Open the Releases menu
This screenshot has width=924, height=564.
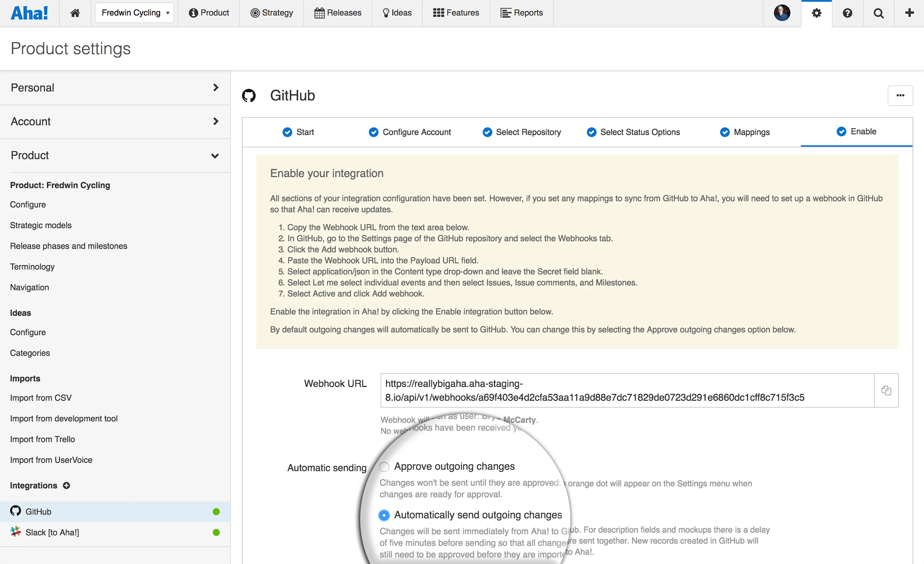click(x=338, y=13)
